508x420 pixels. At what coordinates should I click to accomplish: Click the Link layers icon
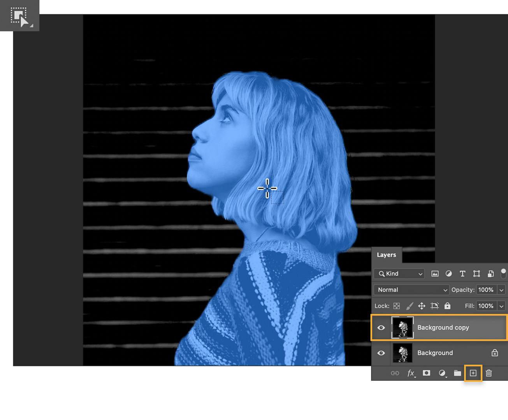395,373
